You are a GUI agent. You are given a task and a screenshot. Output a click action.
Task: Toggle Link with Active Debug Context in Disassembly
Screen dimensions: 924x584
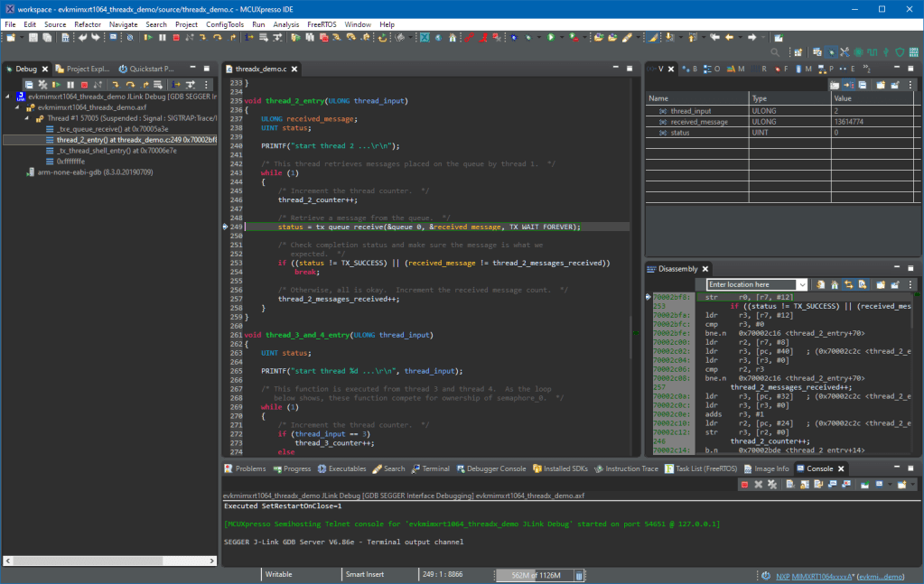pyautogui.click(x=848, y=282)
